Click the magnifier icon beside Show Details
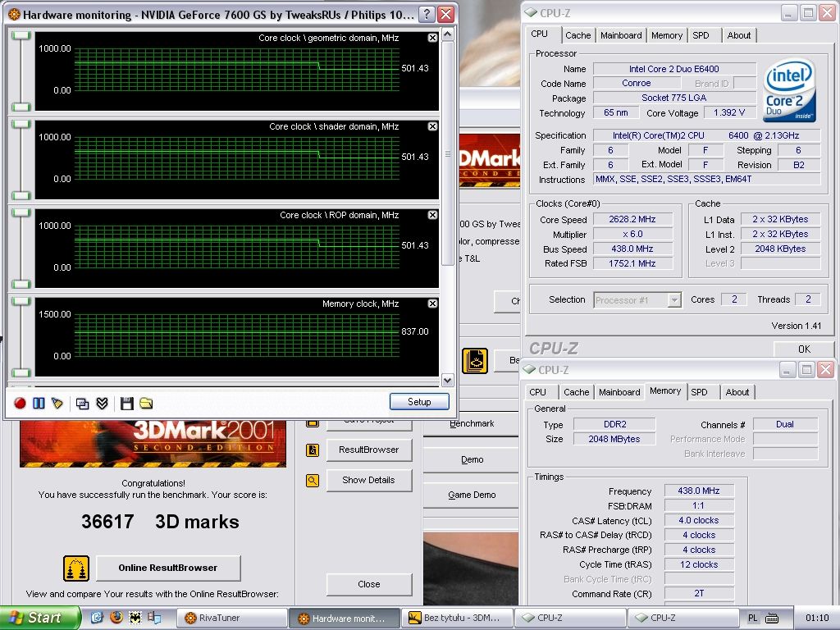The width and height of the screenshot is (840, 630). click(313, 481)
